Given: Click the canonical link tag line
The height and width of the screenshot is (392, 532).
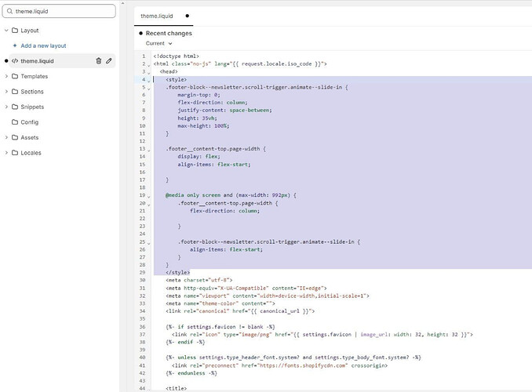Looking at the screenshot, I should tap(240, 311).
